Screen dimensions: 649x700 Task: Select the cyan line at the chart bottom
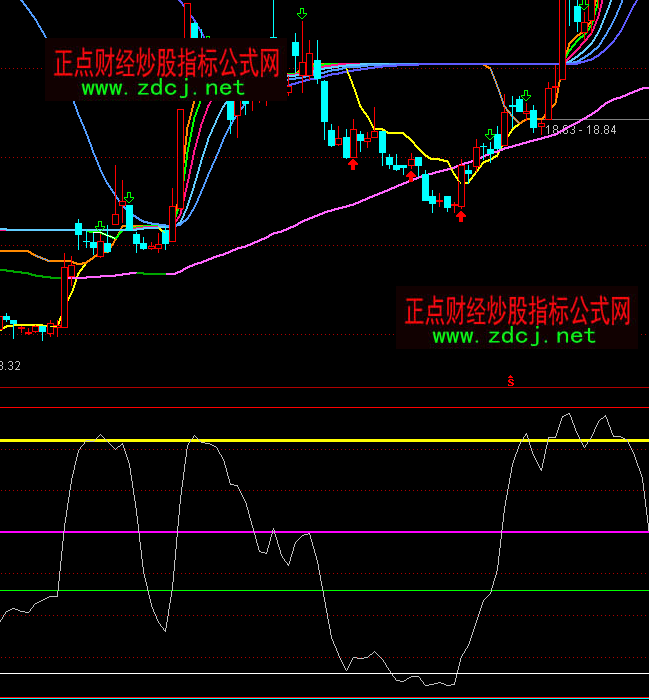pyautogui.click(x=300, y=697)
